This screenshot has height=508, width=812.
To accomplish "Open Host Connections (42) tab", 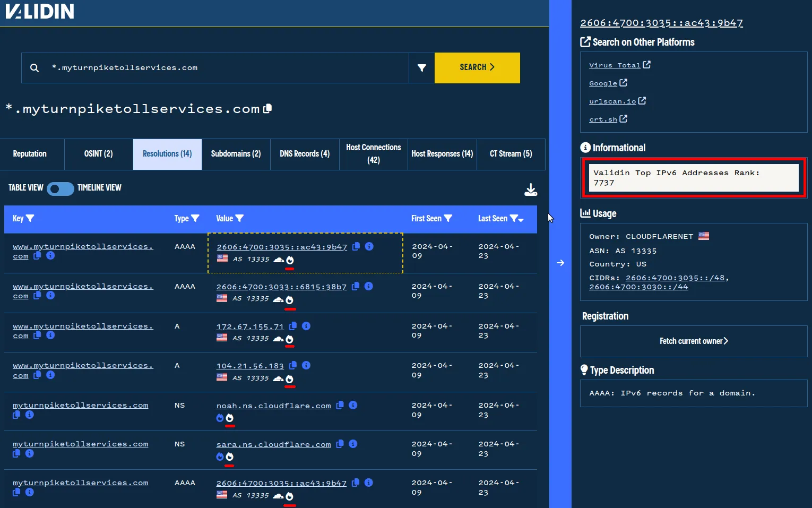I will pyautogui.click(x=374, y=154).
